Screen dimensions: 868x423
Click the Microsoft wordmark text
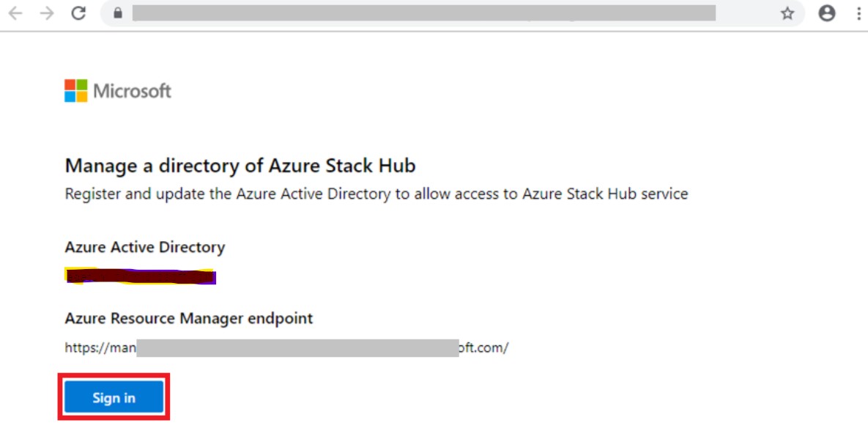[132, 91]
